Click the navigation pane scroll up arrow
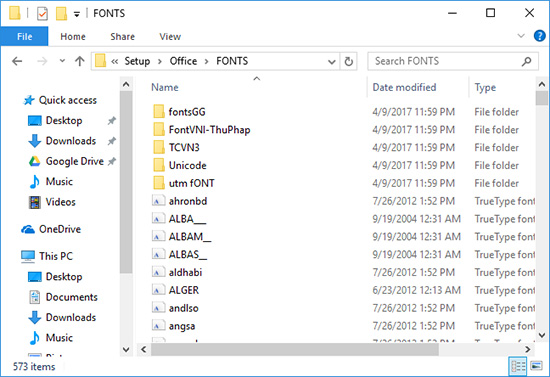This screenshot has width=550, height=377. 126,84
